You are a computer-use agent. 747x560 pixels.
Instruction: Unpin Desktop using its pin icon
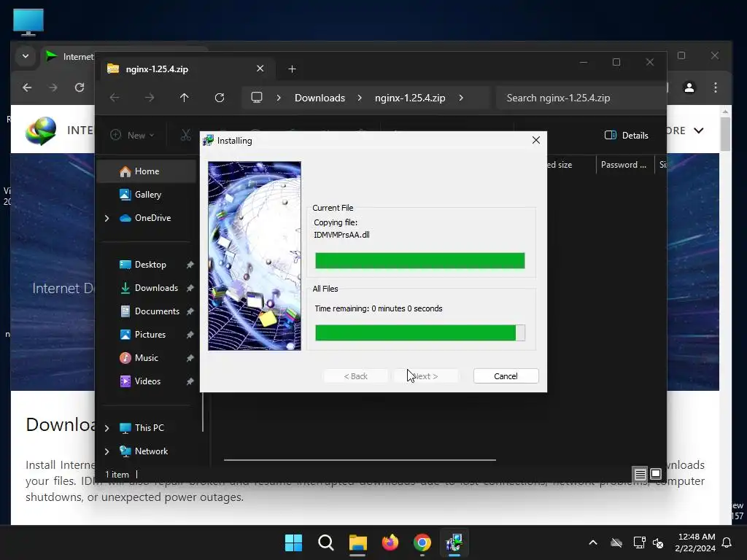click(x=190, y=264)
